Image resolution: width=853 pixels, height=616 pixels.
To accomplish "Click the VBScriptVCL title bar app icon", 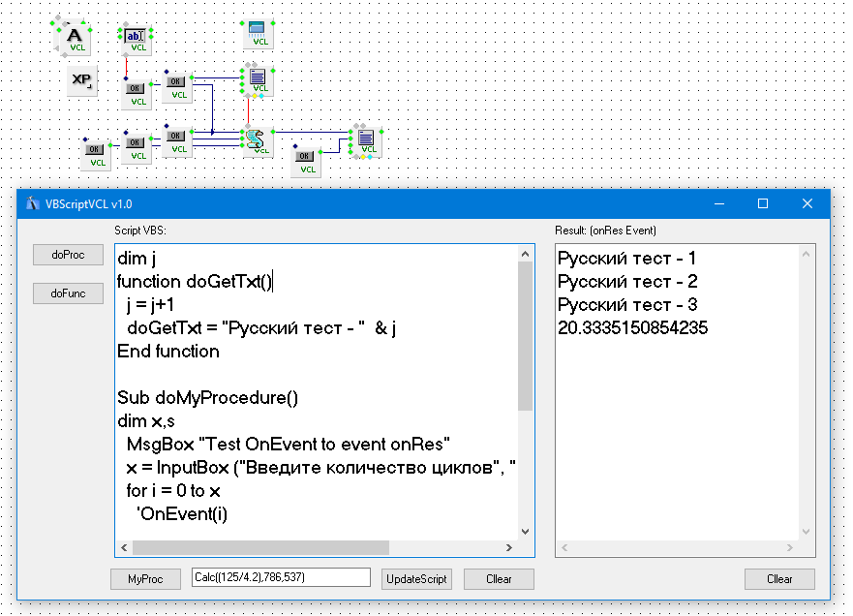I will [x=33, y=203].
